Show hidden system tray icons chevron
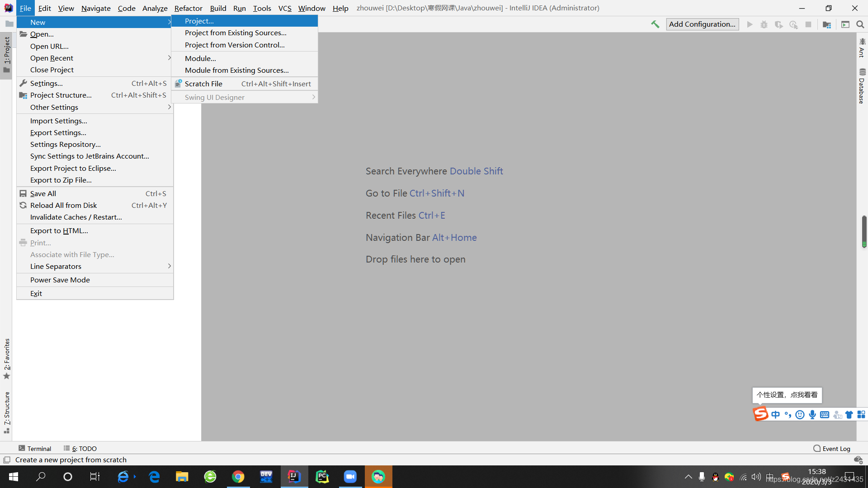 coord(688,477)
